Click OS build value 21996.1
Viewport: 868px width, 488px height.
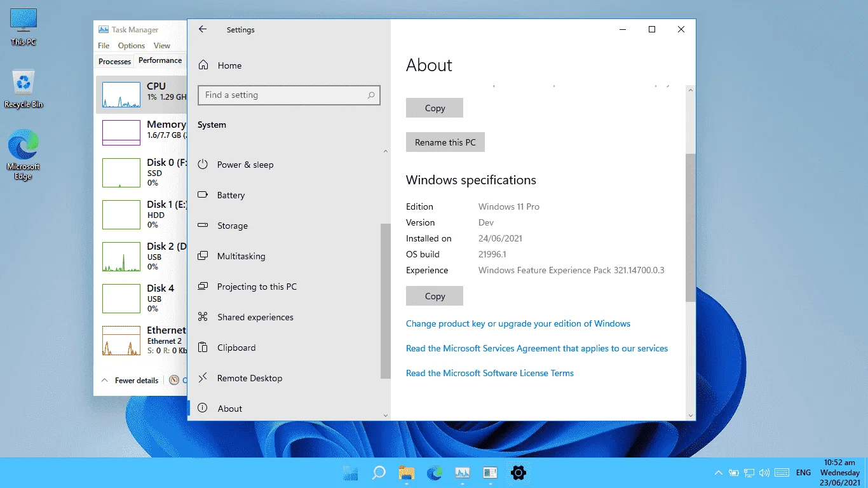(492, 254)
